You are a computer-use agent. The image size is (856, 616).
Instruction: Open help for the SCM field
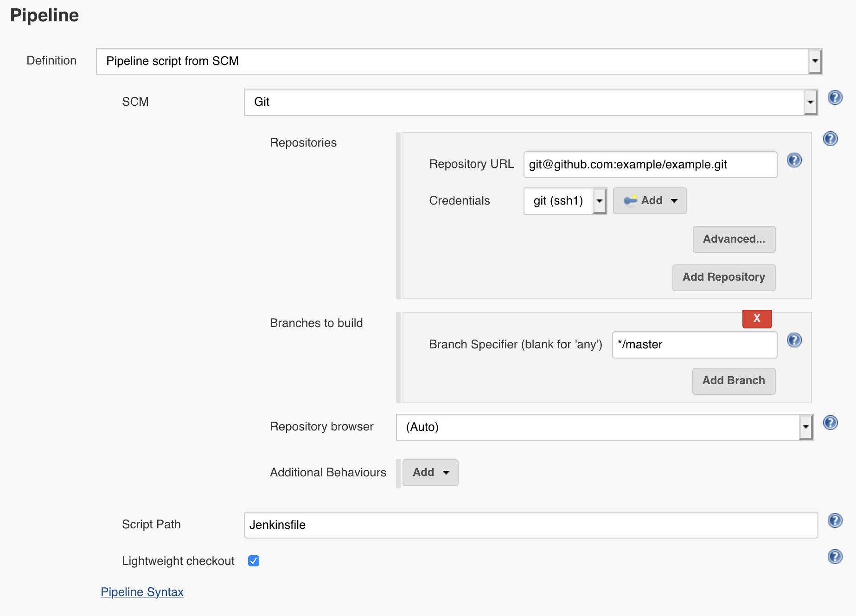(835, 97)
